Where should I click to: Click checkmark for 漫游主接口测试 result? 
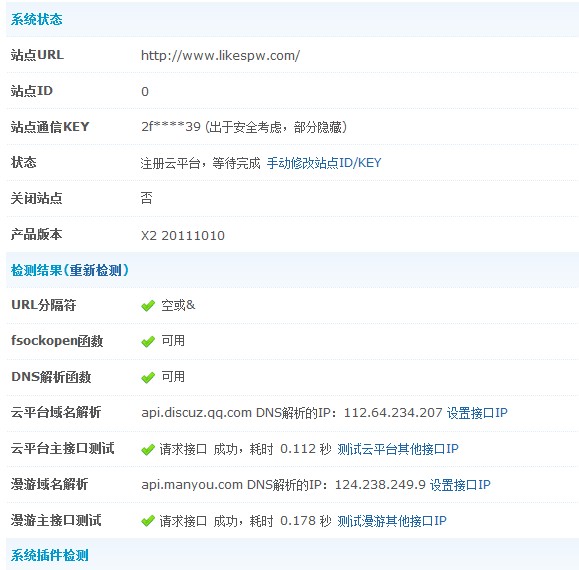click(x=148, y=521)
